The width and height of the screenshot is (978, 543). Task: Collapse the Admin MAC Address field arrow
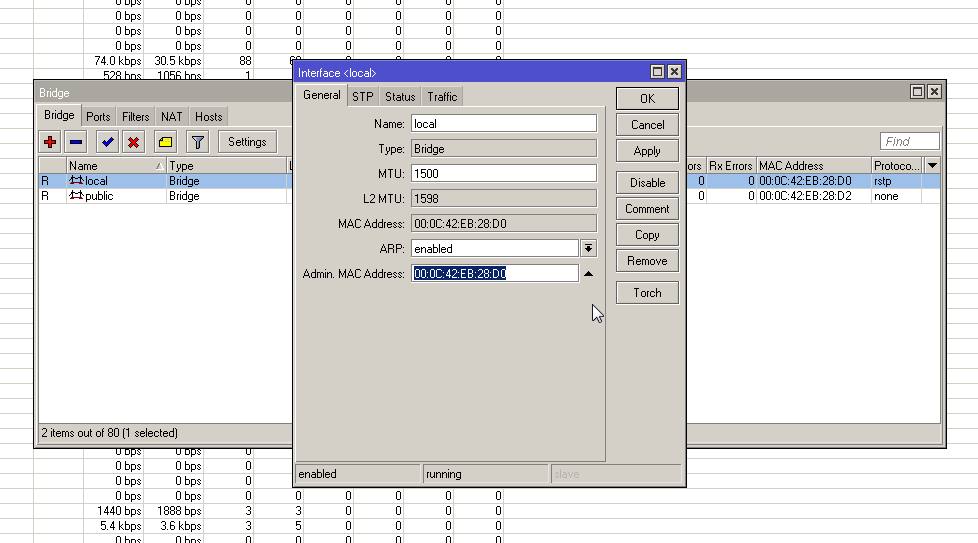[x=588, y=274]
